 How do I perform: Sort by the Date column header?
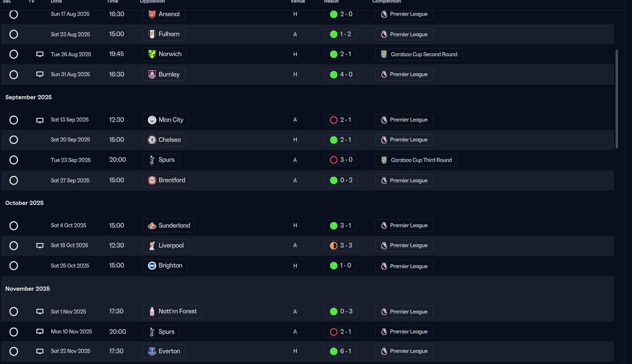(56, 1)
